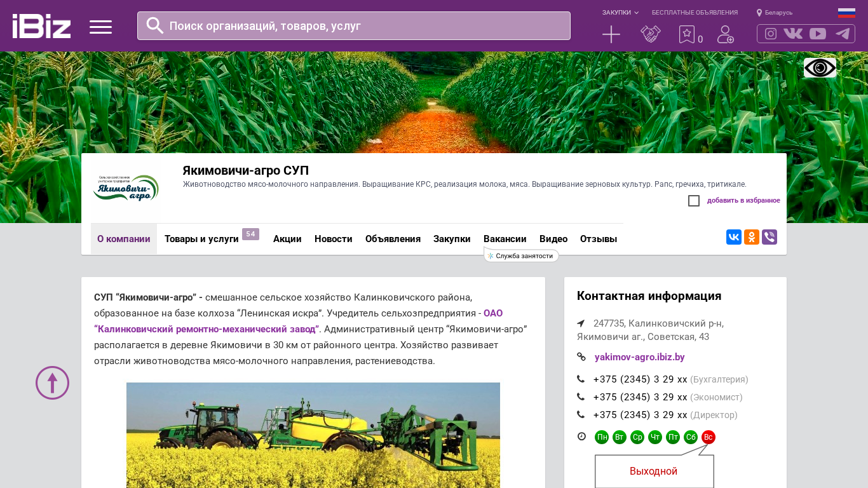Click the phone icon beside Бухгалтерия number

581,379
